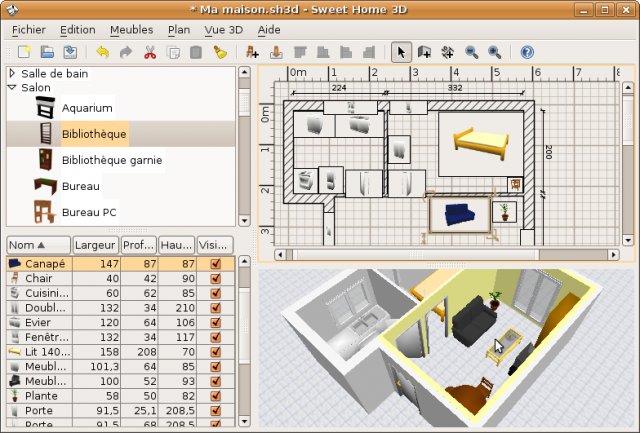The image size is (640, 433).
Task: Click the Align left icon
Action: pos(346,52)
